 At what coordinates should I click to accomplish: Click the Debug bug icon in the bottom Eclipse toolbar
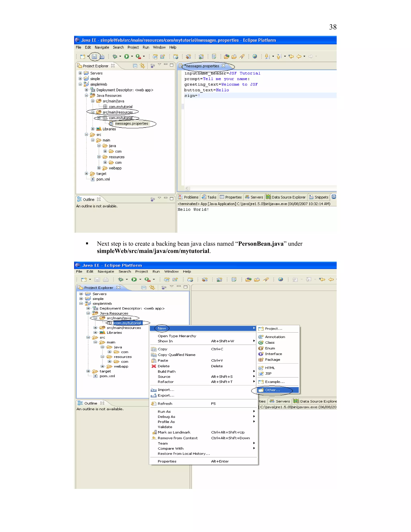121,280
